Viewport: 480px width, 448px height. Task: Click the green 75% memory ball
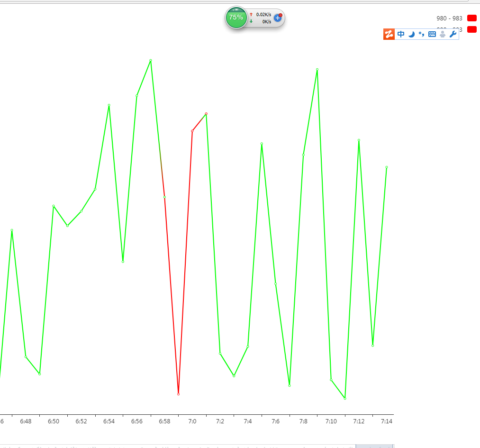[236, 18]
